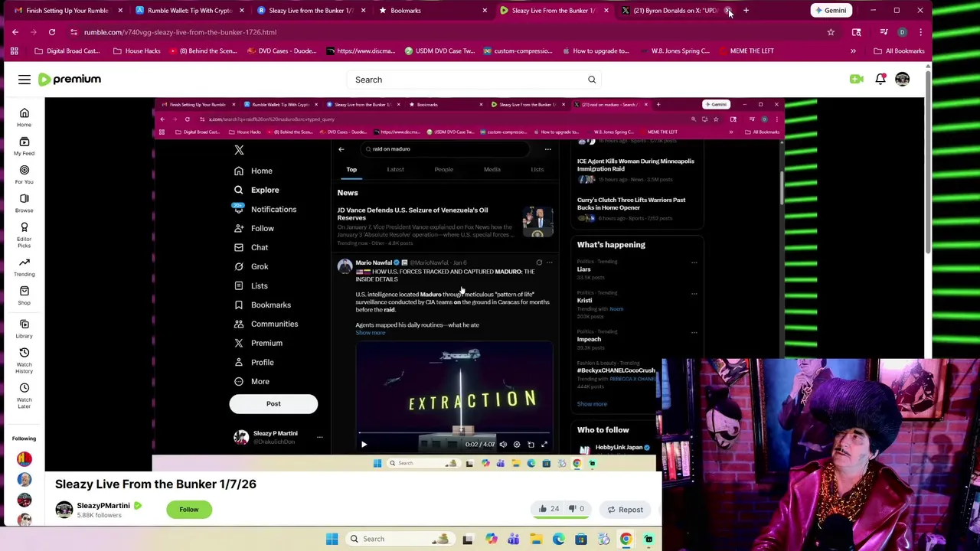The image size is (980, 551).
Task: Open Chrome three-dot menu
Action: point(920,32)
